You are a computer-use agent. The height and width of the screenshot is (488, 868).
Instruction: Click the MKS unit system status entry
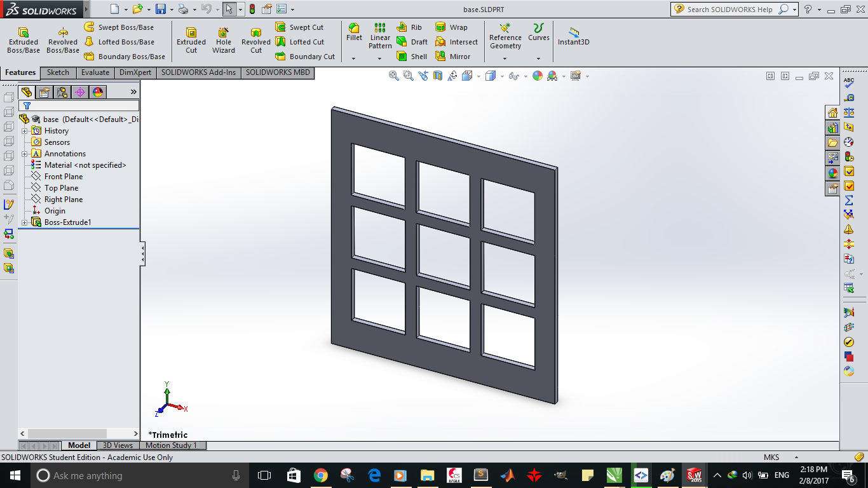click(x=771, y=457)
